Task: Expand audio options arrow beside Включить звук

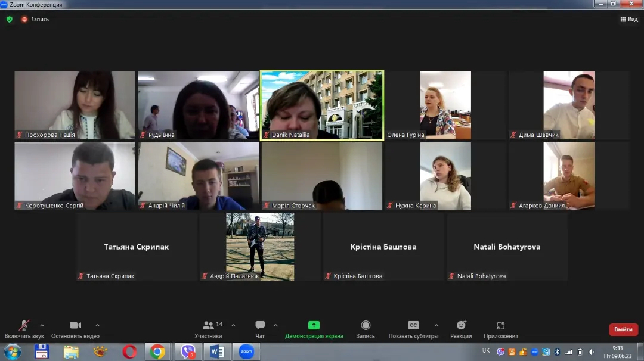Action: pyautogui.click(x=42, y=325)
